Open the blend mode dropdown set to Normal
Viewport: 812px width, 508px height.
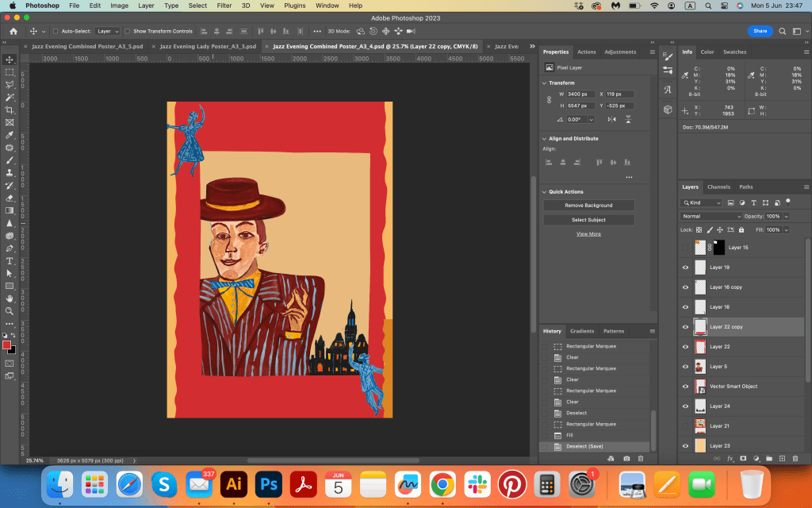(711, 216)
